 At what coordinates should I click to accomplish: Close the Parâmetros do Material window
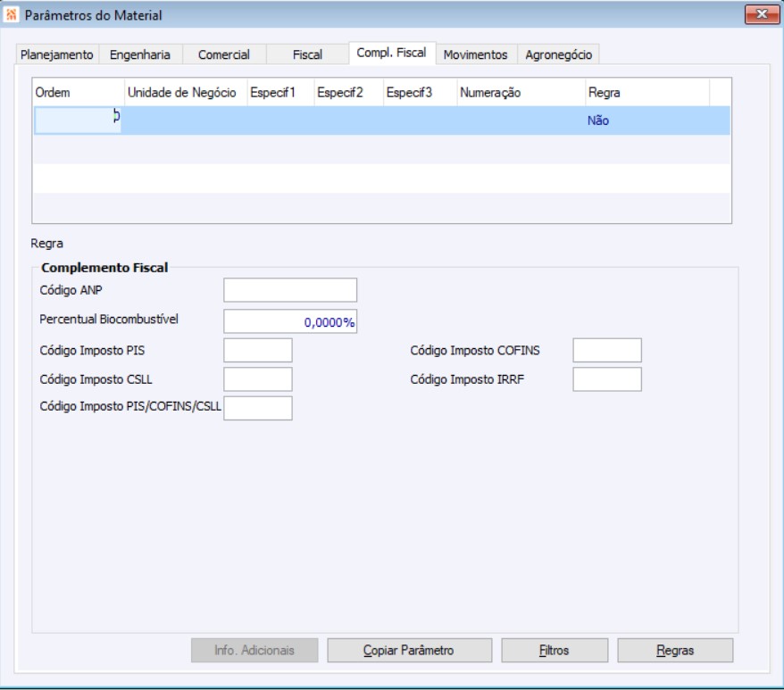pyautogui.click(x=762, y=14)
